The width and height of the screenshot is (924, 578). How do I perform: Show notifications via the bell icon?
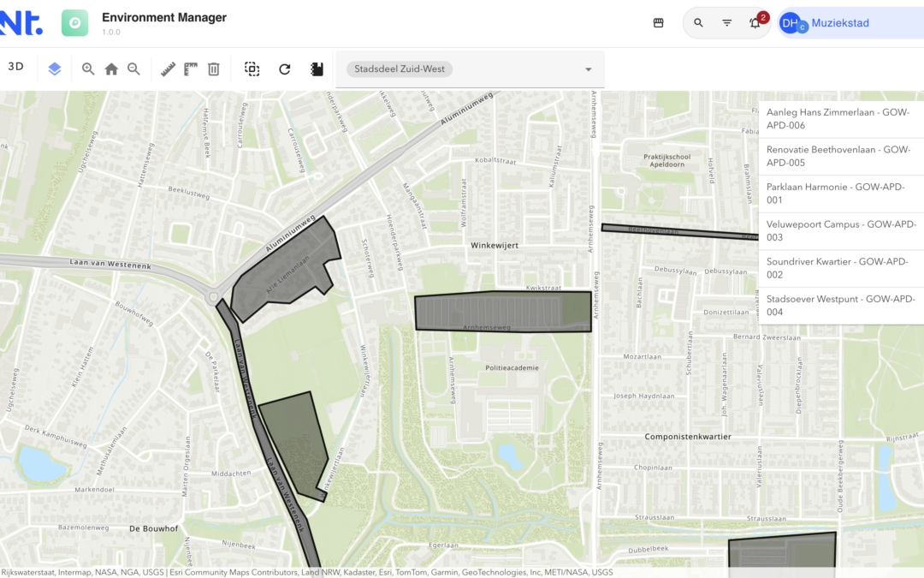(755, 23)
